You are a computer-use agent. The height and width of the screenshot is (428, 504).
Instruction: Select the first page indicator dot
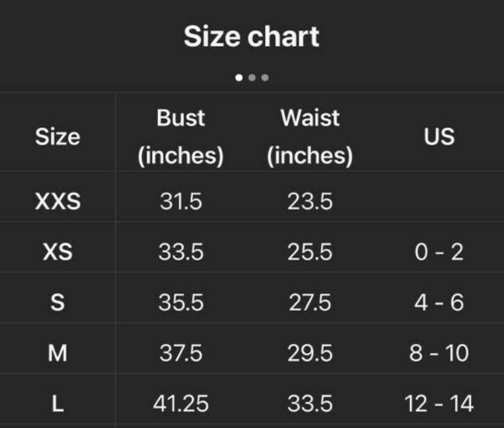239,78
